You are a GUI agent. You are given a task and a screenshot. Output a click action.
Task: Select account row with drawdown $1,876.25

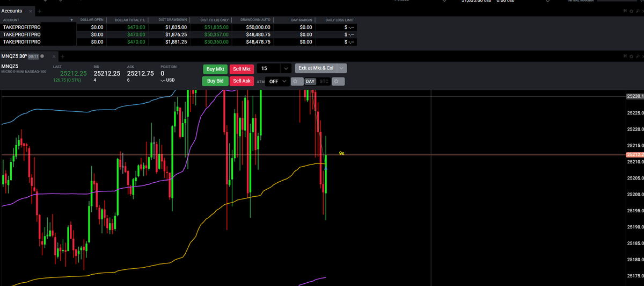click(x=178, y=34)
